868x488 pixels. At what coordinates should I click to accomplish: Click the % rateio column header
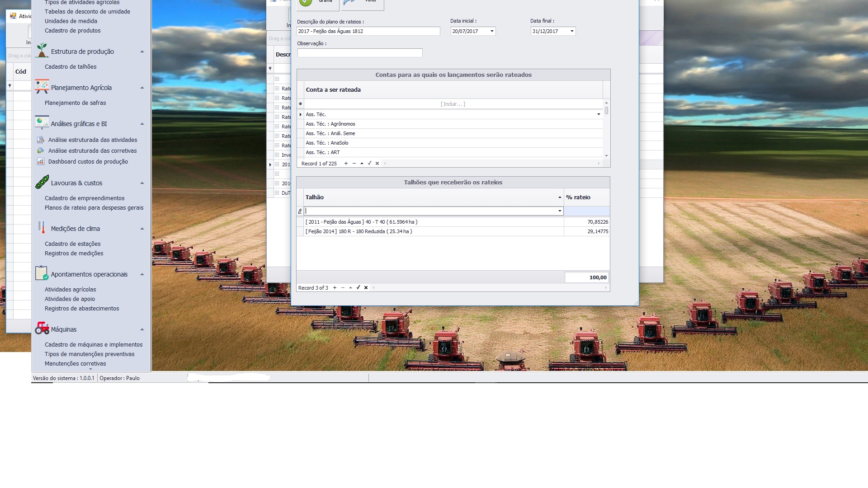pos(587,197)
